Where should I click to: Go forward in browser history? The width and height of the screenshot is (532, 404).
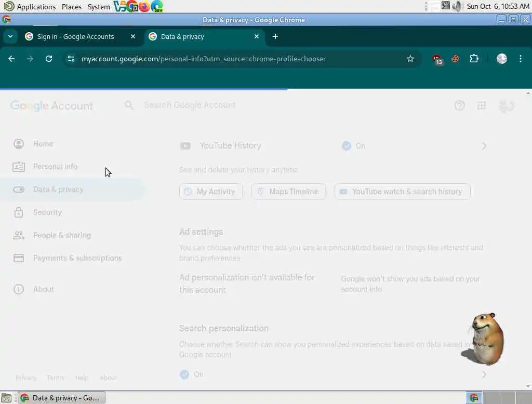tap(30, 59)
